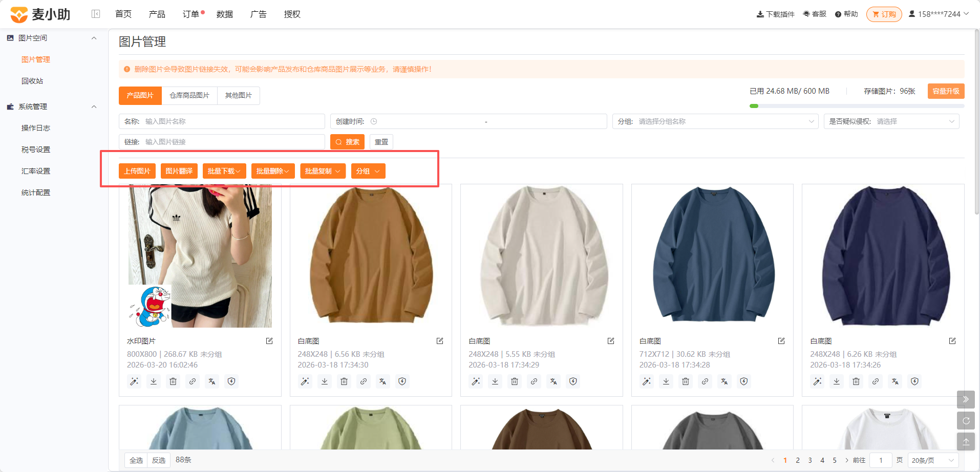Collapse the 图片空间 sidebar section
980x472 pixels.
click(x=94, y=38)
